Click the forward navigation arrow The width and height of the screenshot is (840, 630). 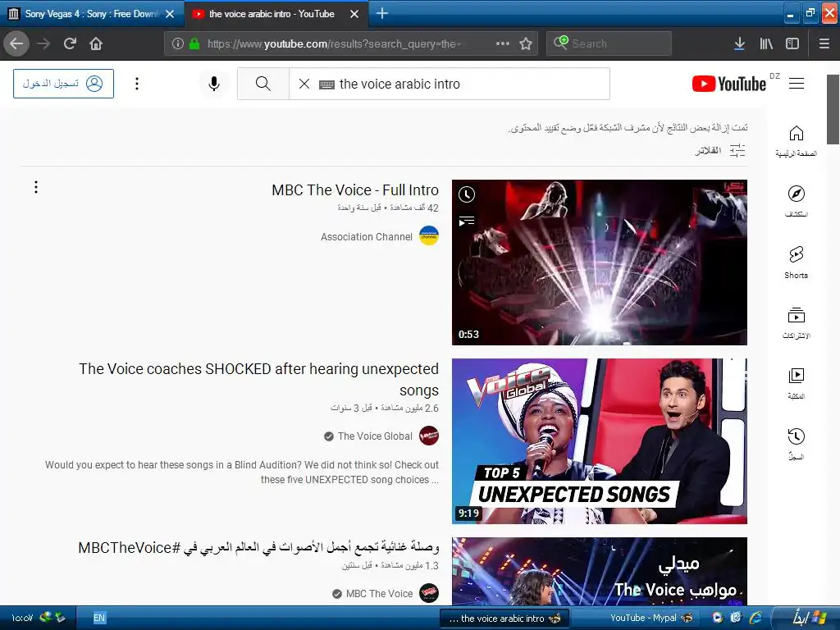tap(44, 43)
